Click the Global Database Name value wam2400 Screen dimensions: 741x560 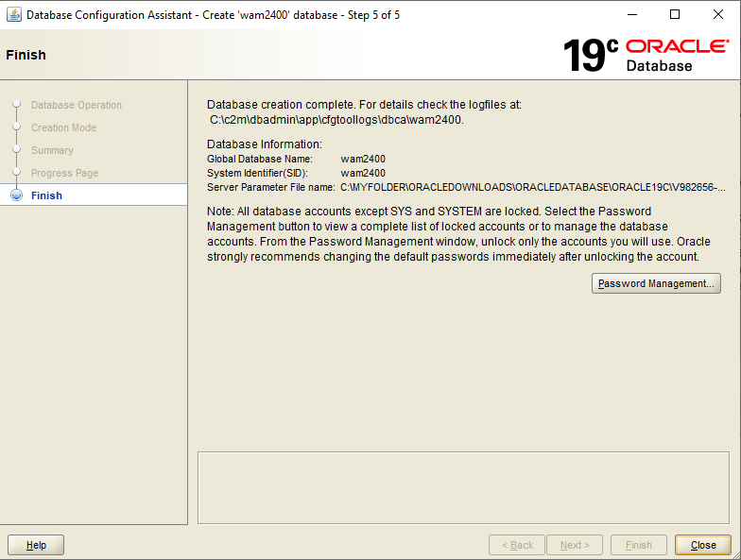(x=363, y=159)
